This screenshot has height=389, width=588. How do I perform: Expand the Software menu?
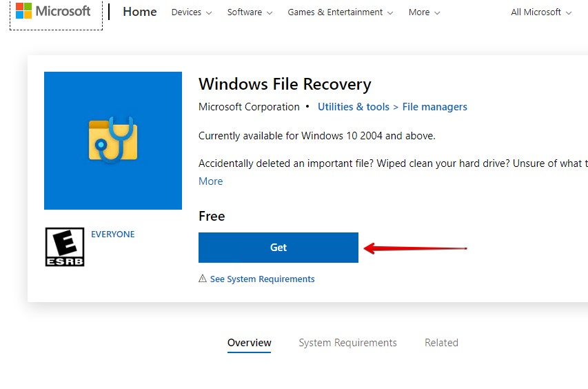250,12
